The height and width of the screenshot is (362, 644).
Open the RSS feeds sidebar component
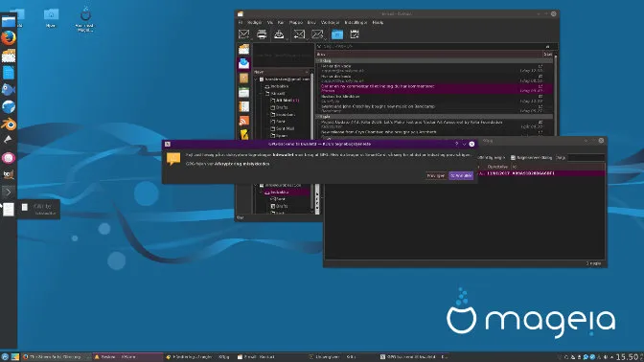pos(244,121)
